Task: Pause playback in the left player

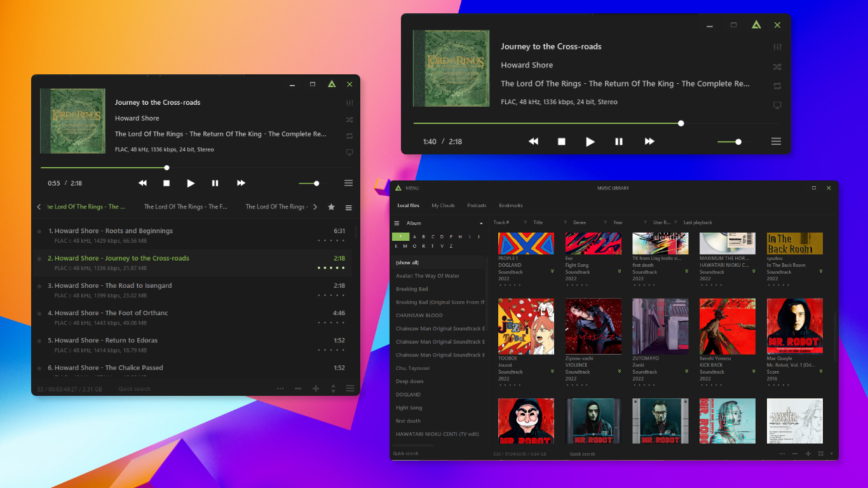Action: point(215,183)
